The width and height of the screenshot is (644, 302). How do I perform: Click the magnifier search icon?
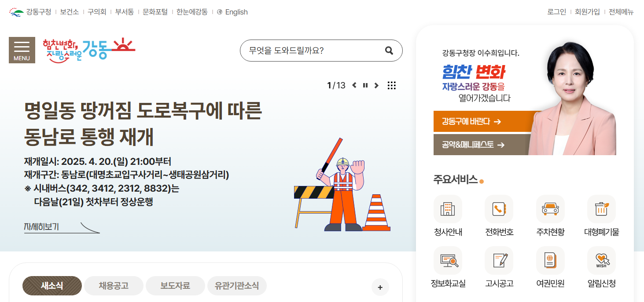pyautogui.click(x=389, y=51)
